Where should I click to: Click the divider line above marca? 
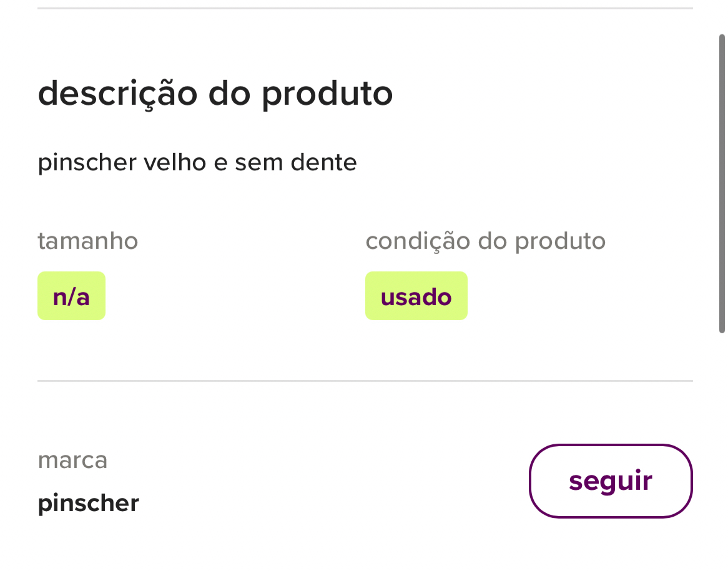(365, 381)
